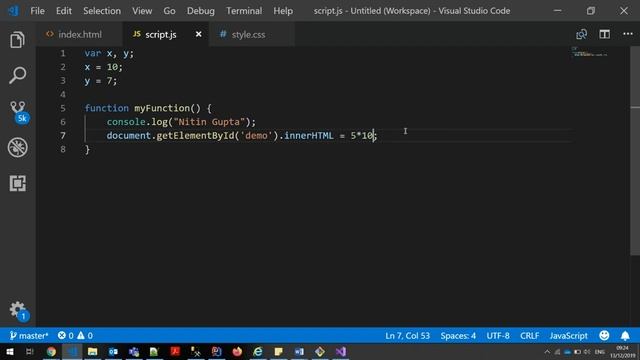Screen dimensions: 640x360
Task: Open File Explorer from the taskbar
Action: (92, 351)
